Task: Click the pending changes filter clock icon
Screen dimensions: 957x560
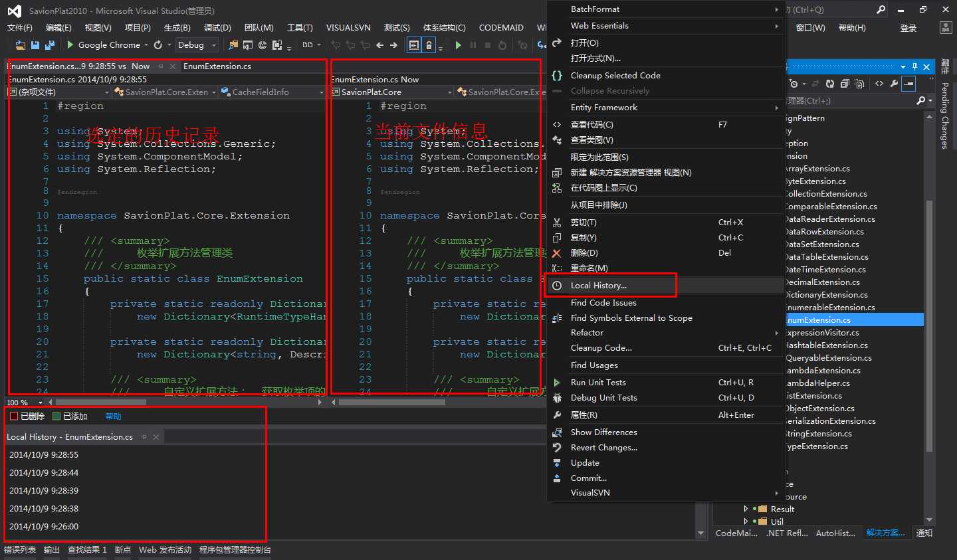Action: pyautogui.click(x=794, y=84)
